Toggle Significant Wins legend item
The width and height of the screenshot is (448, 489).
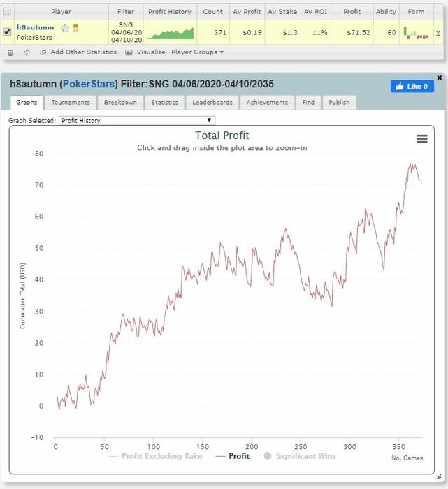300,456
